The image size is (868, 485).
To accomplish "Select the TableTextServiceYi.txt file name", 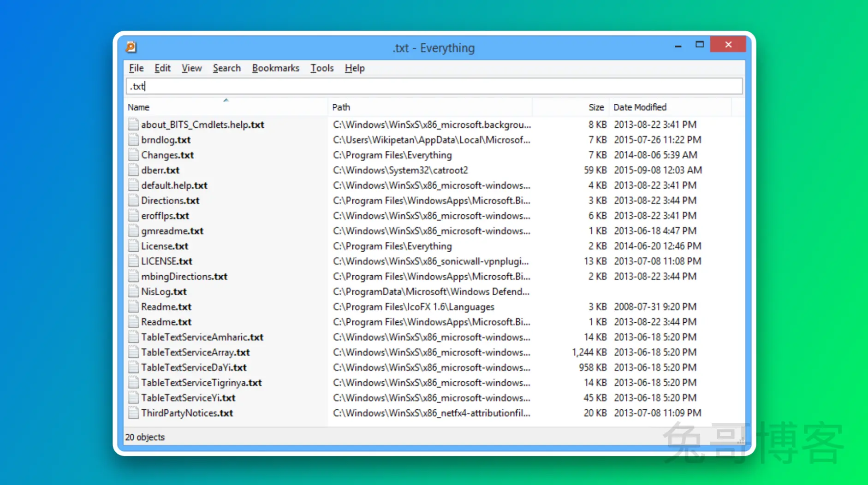I will 188,398.
